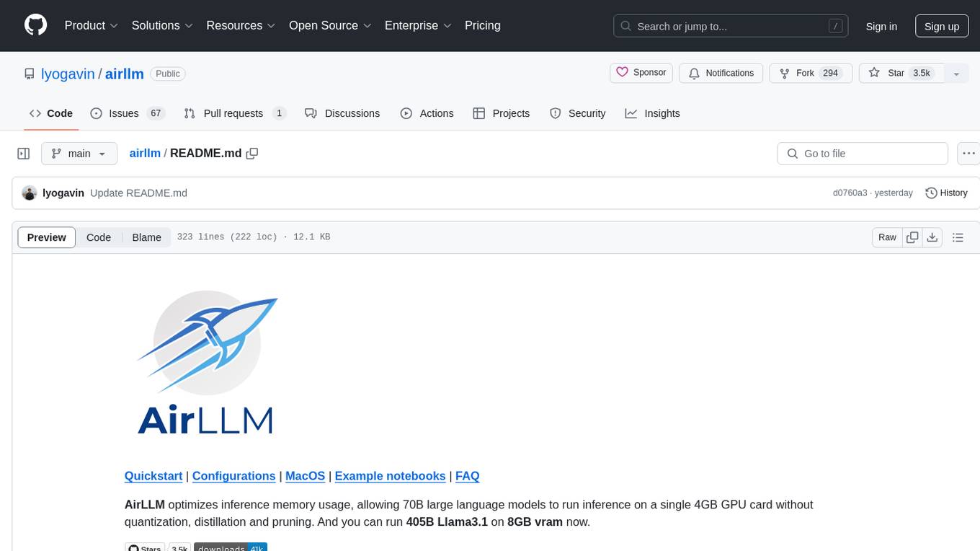This screenshot has height=551, width=980.
Task: Select the Preview view
Action: click(47, 237)
